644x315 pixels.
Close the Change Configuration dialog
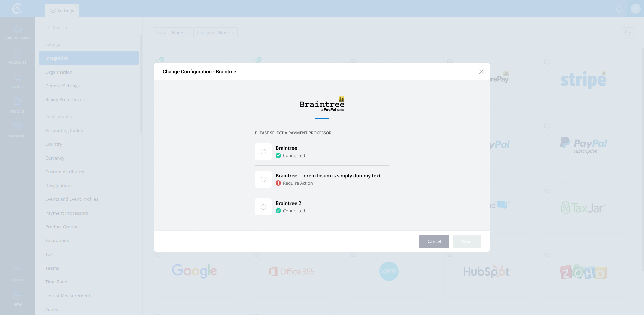tap(481, 72)
